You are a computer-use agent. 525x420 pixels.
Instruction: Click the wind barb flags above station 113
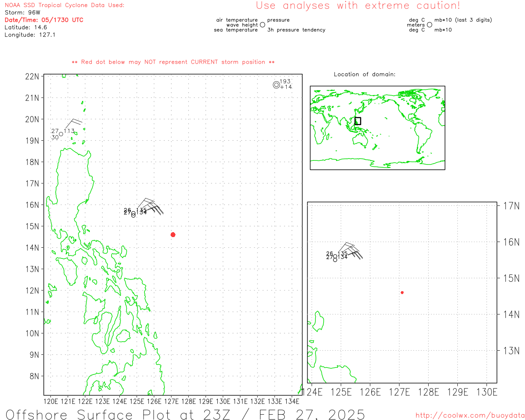click(74, 123)
